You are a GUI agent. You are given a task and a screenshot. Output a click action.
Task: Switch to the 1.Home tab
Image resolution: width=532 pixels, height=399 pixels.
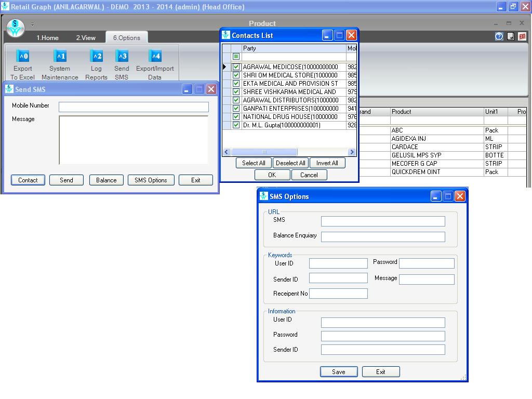pos(47,37)
